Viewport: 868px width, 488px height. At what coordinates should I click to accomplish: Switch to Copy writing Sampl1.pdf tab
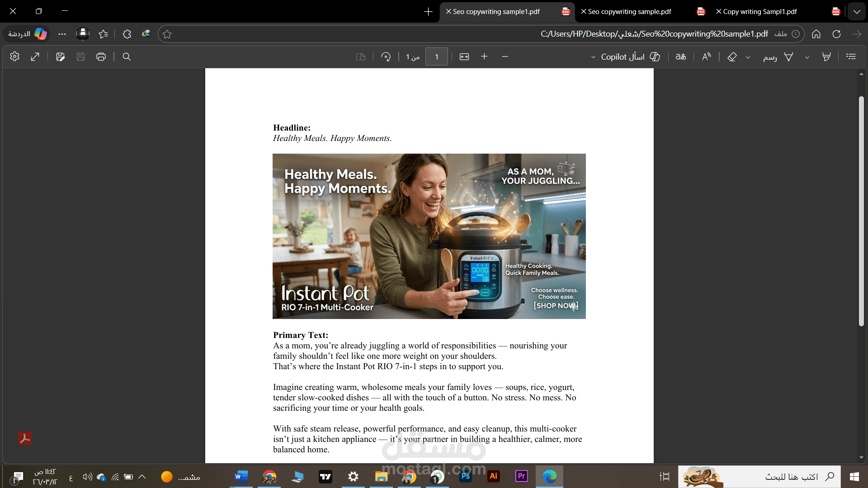(x=764, y=12)
